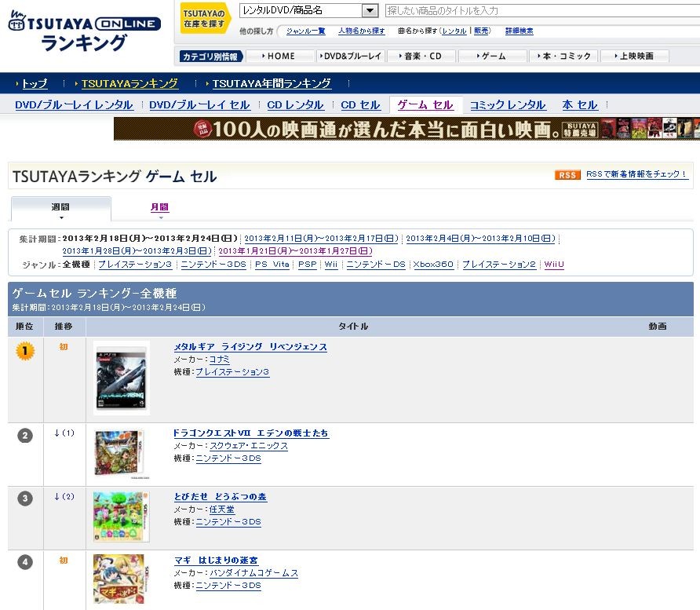Open メタルギア ライジング リベンジェンス title link
Viewport: 700px width, 610px height.
coord(250,347)
